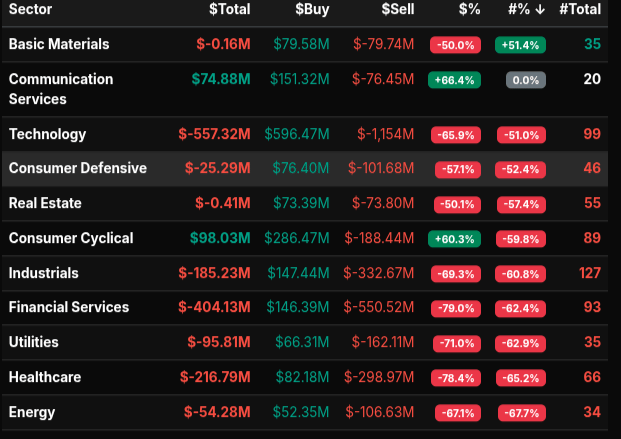Open the Real Estate sector
Screen dimensions: 621x439
[45, 203]
